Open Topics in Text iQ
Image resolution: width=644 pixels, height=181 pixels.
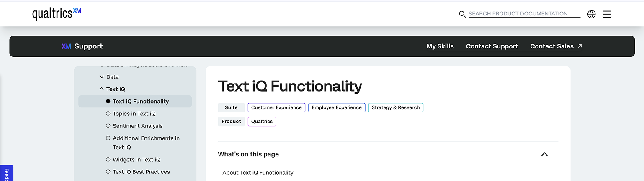point(134,114)
